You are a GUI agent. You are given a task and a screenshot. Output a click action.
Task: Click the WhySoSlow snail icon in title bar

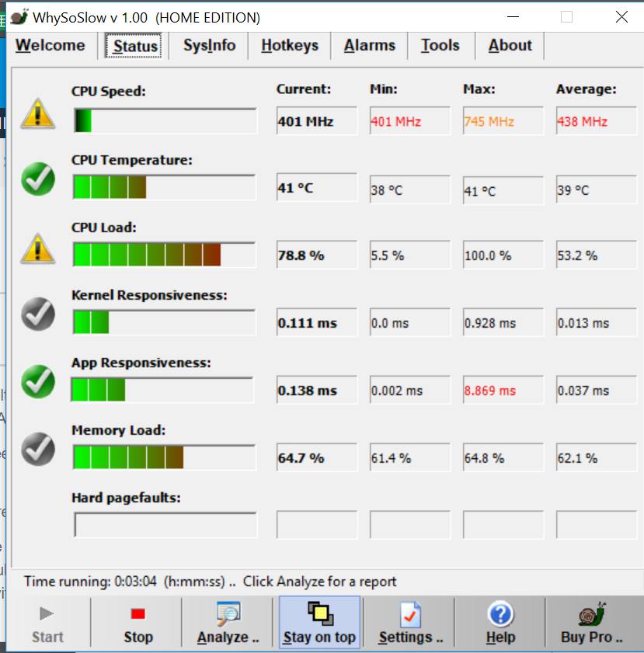[x=19, y=17]
